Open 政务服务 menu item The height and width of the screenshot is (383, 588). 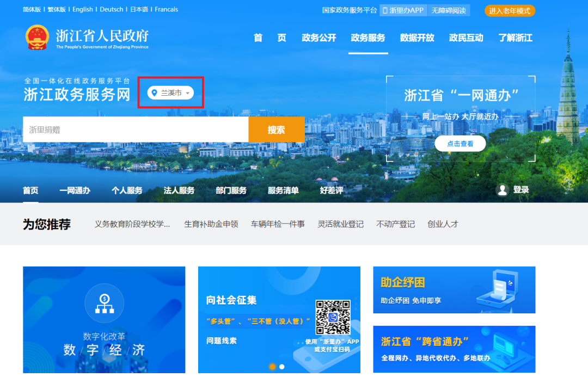(368, 38)
